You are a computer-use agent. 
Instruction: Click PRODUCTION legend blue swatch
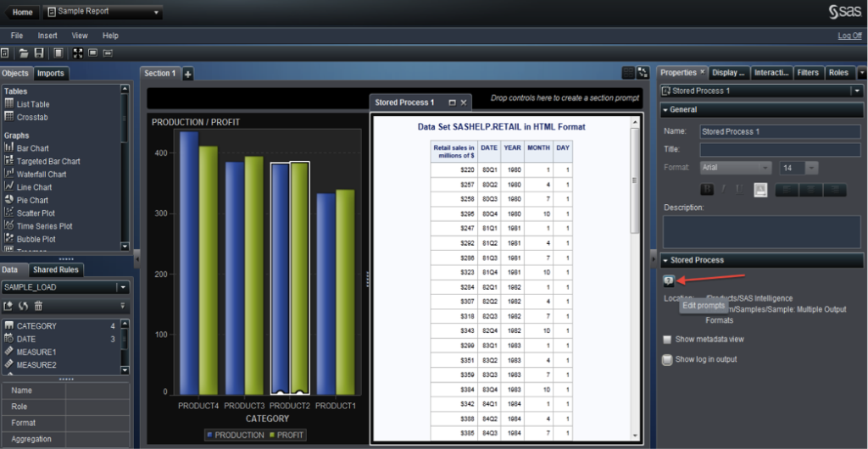(210, 435)
